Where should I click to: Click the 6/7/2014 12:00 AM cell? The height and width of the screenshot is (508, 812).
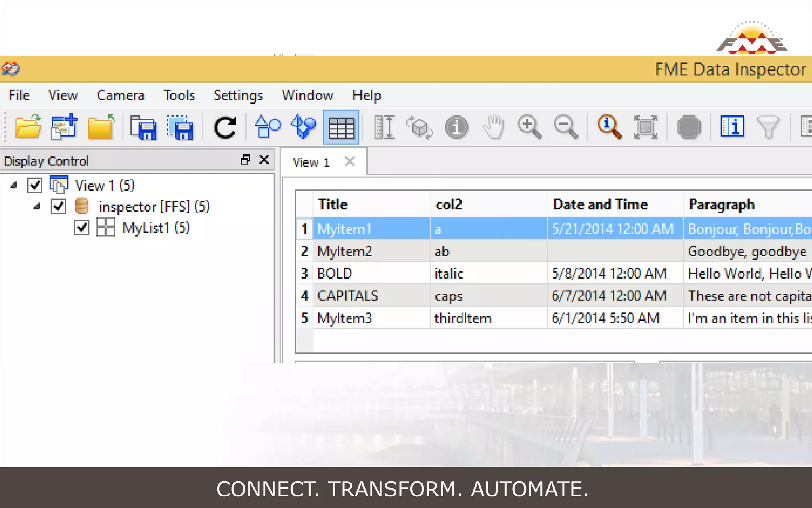pyautogui.click(x=616, y=296)
